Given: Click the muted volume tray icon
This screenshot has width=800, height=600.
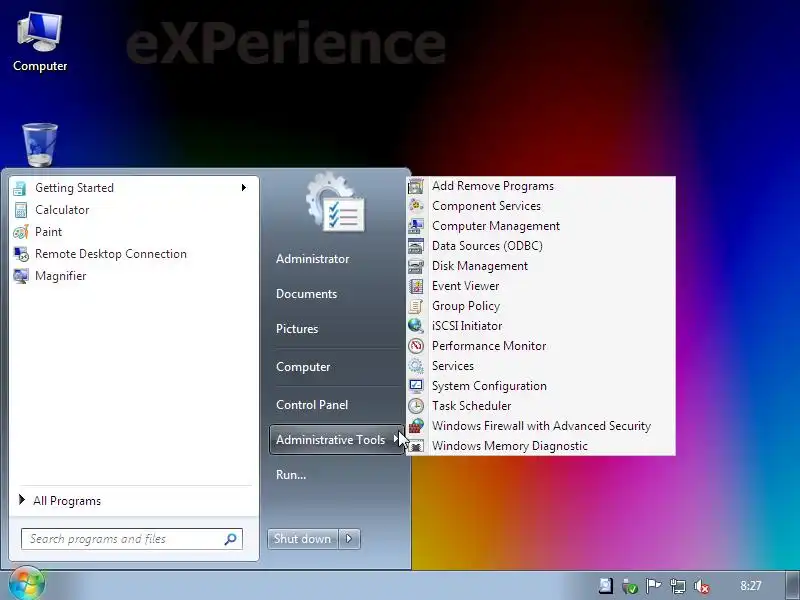Looking at the screenshot, I should point(703,586).
